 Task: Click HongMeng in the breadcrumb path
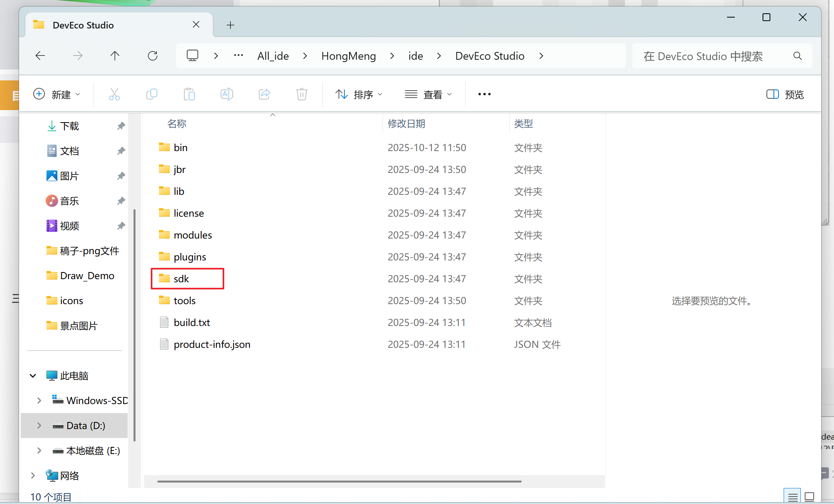pyautogui.click(x=348, y=56)
